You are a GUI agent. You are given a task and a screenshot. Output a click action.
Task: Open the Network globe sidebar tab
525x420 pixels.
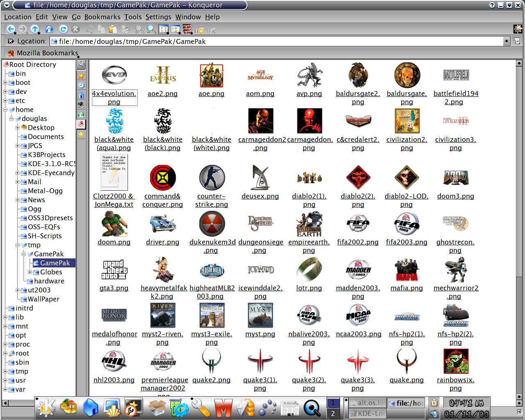pyautogui.click(x=81, y=114)
